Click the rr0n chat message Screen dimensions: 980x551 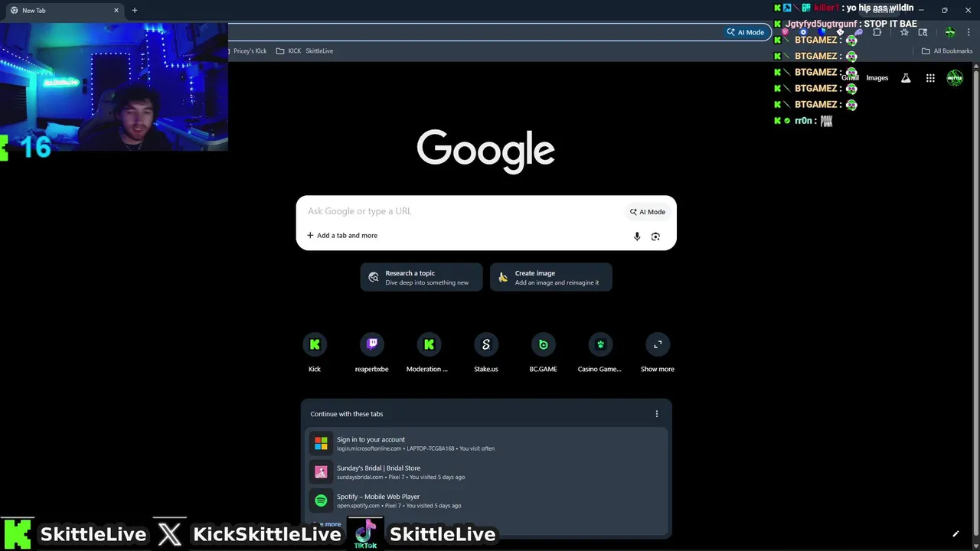(804, 121)
